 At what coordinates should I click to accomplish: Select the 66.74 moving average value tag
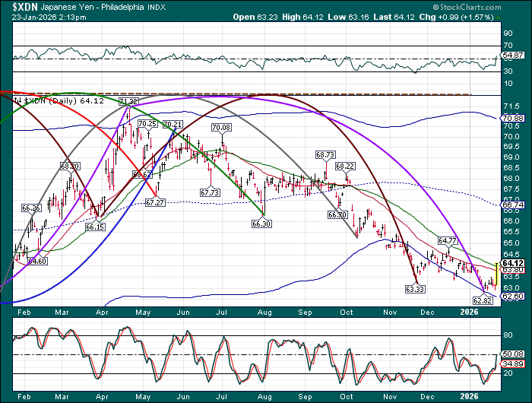click(514, 205)
